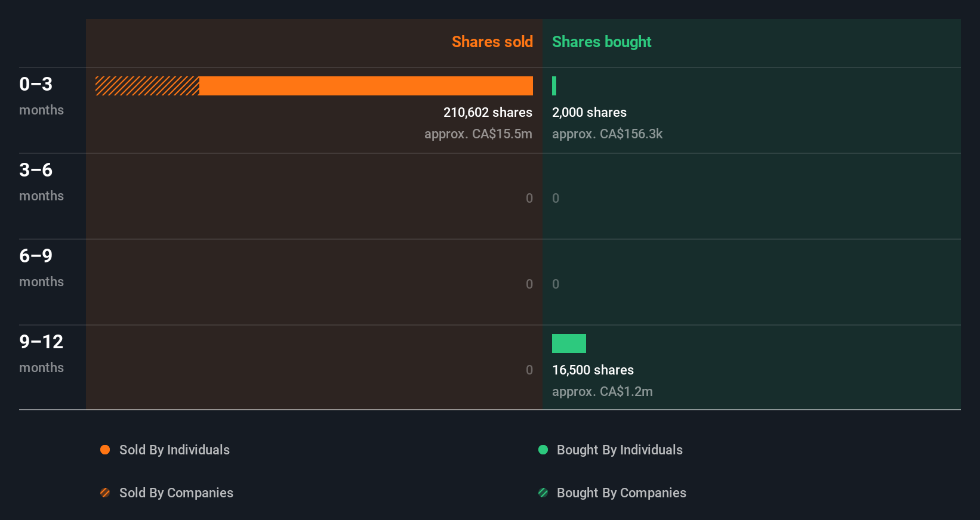Viewport: 980px width, 520px height.
Task: Click the 210,602 shares value text
Action: pyautogui.click(x=488, y=112)
